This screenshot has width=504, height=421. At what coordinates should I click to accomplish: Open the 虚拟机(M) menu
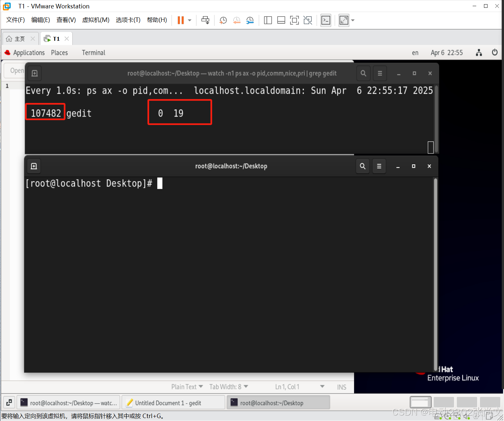[96, 20]
